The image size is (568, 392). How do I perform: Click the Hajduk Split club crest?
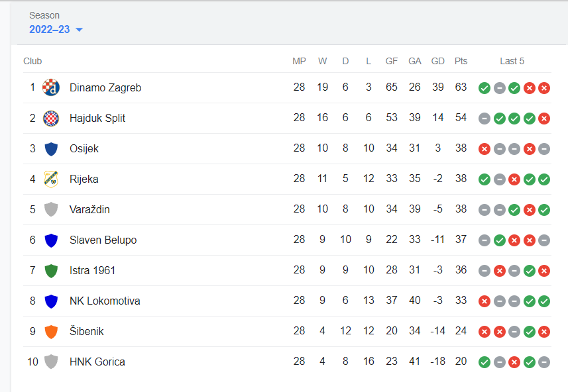[51, 118]
